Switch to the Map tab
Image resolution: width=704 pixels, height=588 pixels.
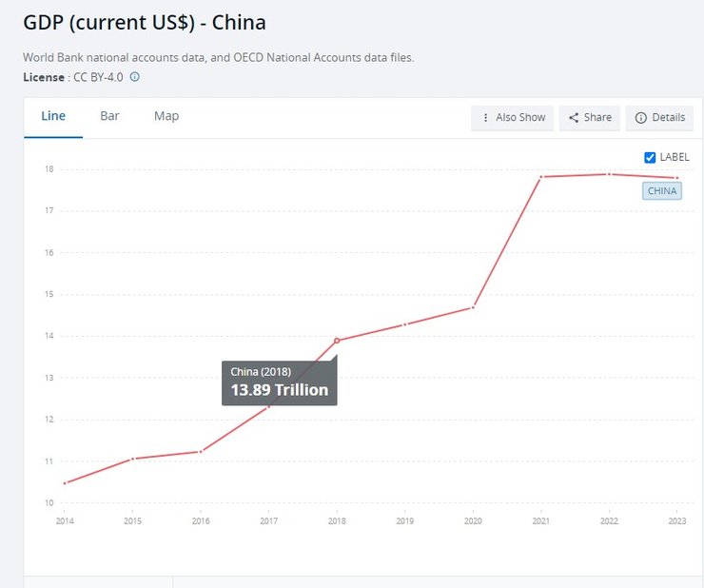166,116
